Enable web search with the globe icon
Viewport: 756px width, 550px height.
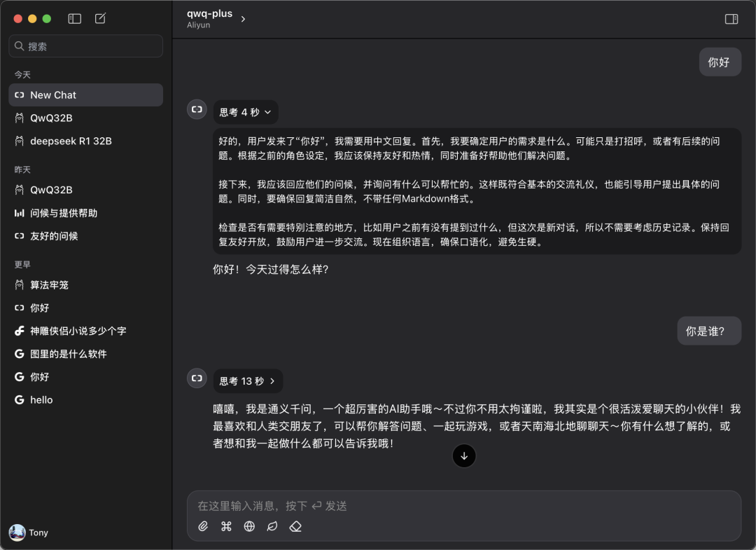click(x=249, y=526)
